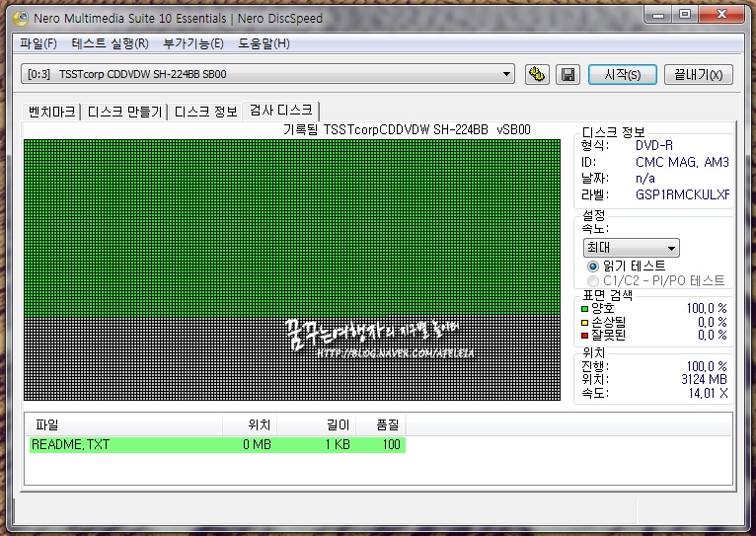Minimize the Nero DiscSpeed window
Viewport: 756px width, 536px height.
(x=658, y=15)
